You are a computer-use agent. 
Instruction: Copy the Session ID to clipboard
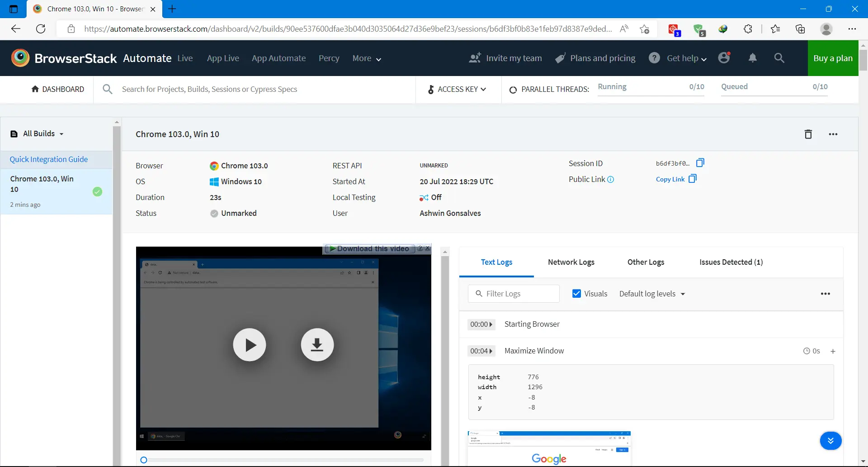[700, 163]
